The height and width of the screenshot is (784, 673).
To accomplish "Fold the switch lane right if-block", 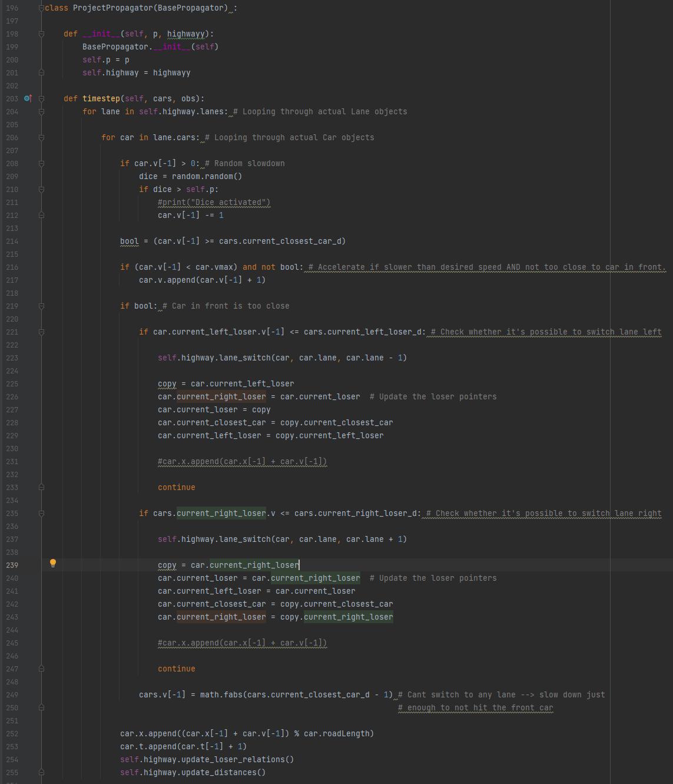I will pyautogui.click(x=41, y=514).
